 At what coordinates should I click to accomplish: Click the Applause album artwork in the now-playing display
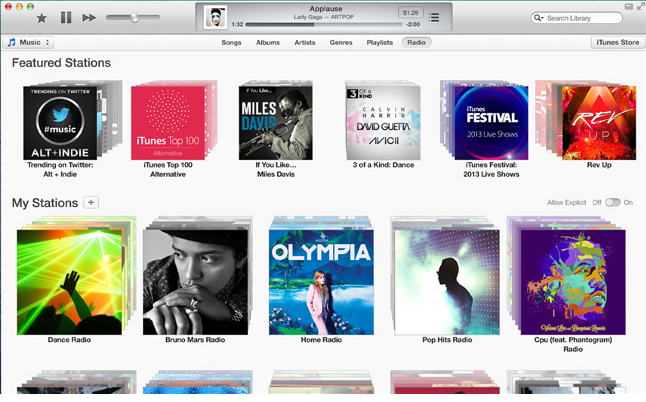tap(215, 17)
